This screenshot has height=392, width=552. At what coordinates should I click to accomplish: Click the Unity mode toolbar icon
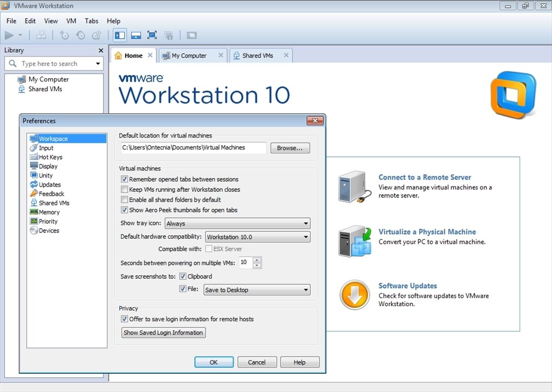pos(169,35)
